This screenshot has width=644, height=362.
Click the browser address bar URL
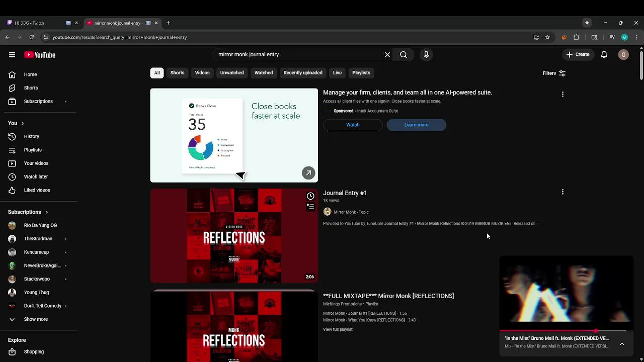[119, 37]
